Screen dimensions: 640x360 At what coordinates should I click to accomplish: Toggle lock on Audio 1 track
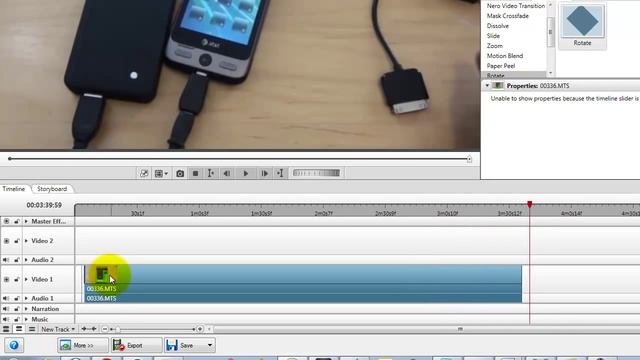click(16, 298)
